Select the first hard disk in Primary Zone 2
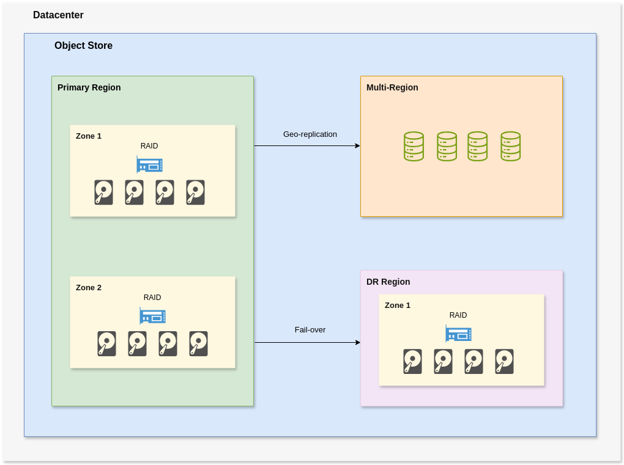This screenshot has width=624, height=465. coord(107,344)
